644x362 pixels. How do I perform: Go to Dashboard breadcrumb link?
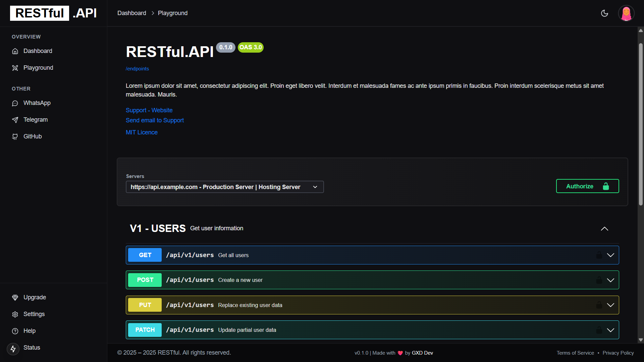tap(131, 13)
